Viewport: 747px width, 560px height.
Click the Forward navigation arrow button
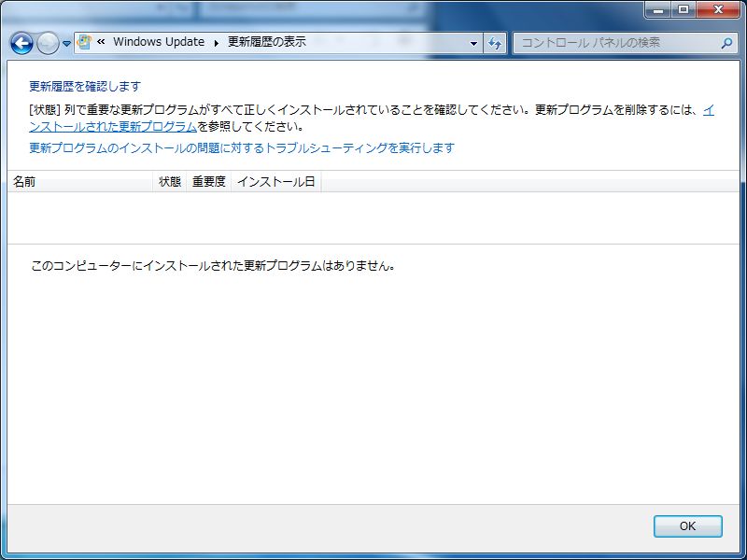point(48,44)
